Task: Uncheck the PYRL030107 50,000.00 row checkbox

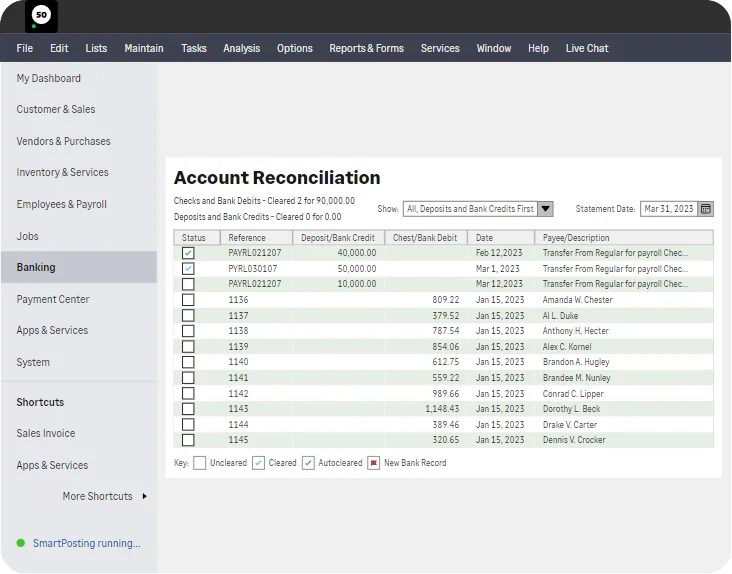Action: coord(188,269)
